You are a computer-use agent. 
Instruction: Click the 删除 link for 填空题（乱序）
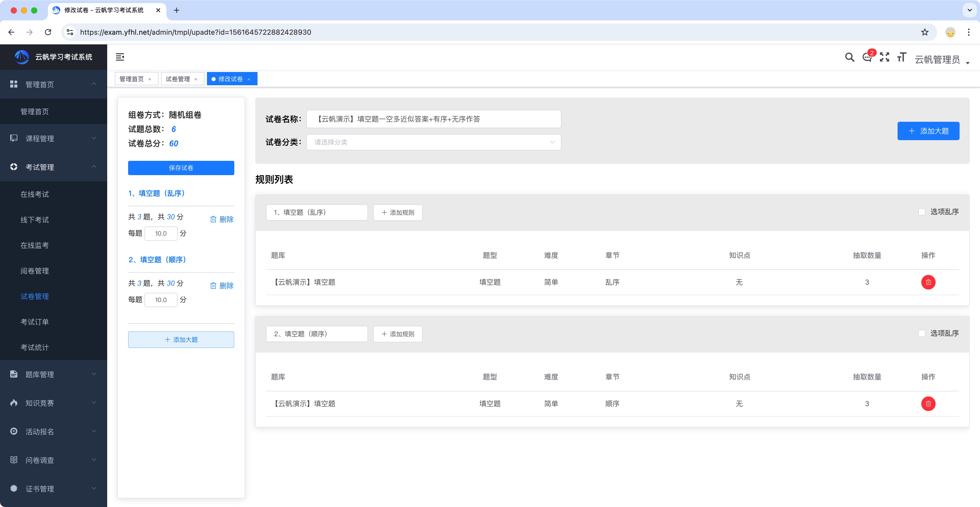point(222,219)
